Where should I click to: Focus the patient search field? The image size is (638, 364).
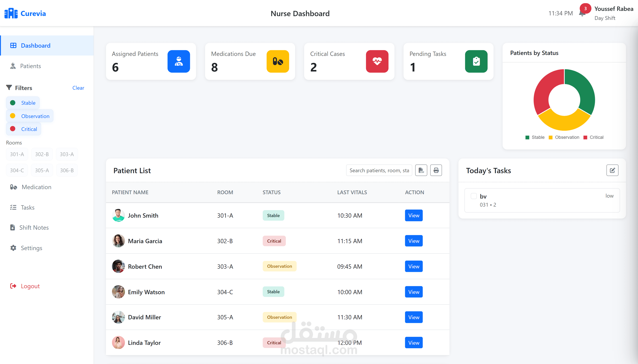click(379, 170)
